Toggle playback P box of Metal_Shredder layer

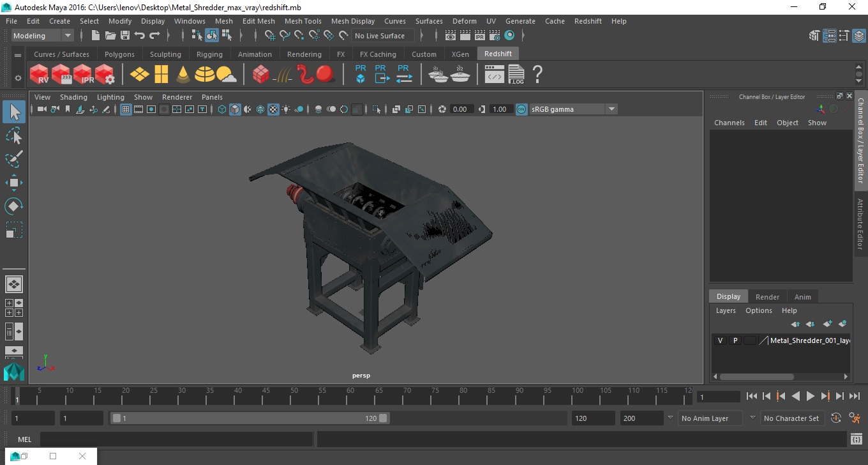pyautogui.click(x=735, y=340)
